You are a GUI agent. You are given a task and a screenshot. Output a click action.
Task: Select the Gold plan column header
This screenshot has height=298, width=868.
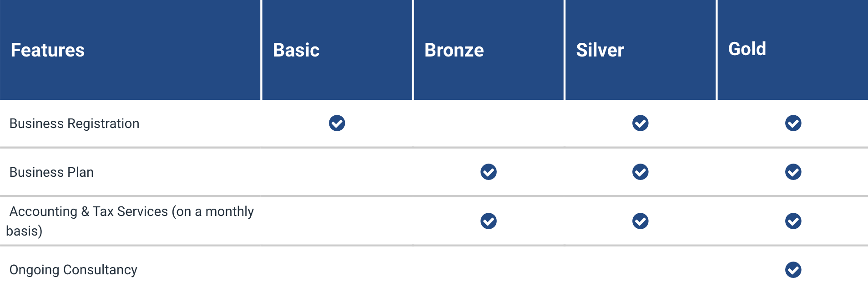click(747, 49)
